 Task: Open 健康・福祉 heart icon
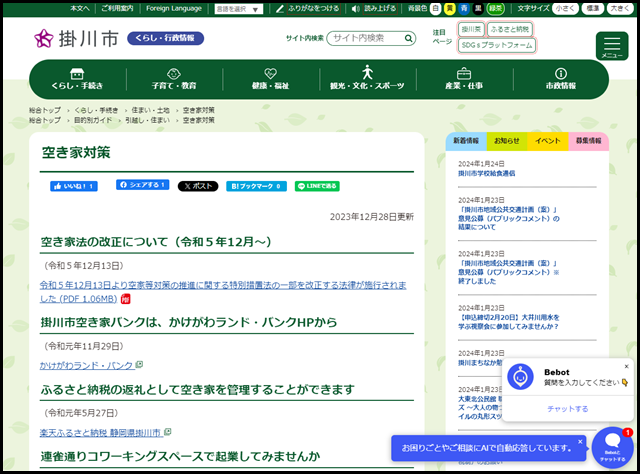coord(270,73)
